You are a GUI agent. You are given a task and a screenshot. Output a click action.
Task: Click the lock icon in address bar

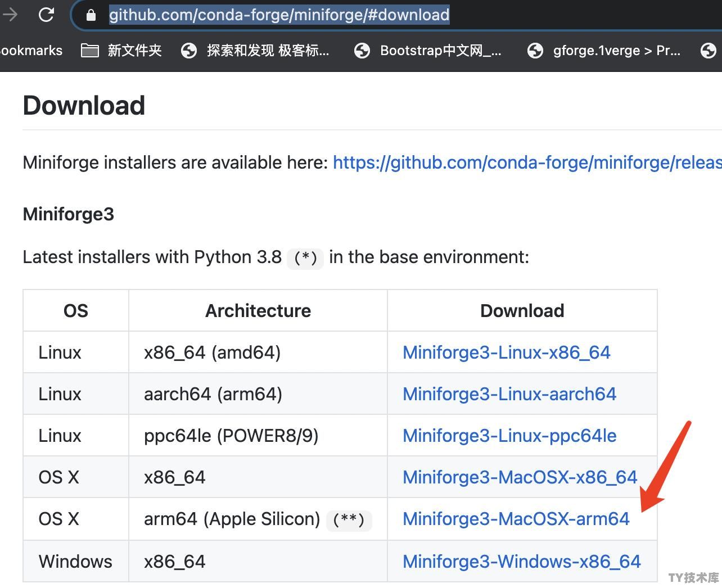tap(91, 15)
